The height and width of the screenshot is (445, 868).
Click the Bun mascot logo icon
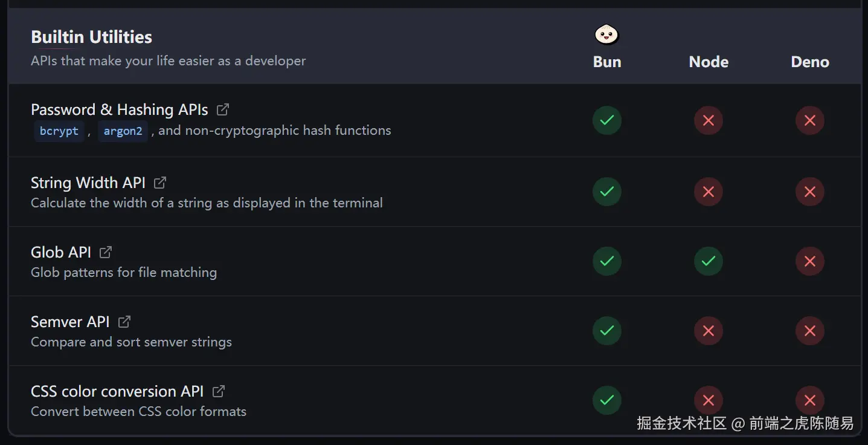pos(606,35)
